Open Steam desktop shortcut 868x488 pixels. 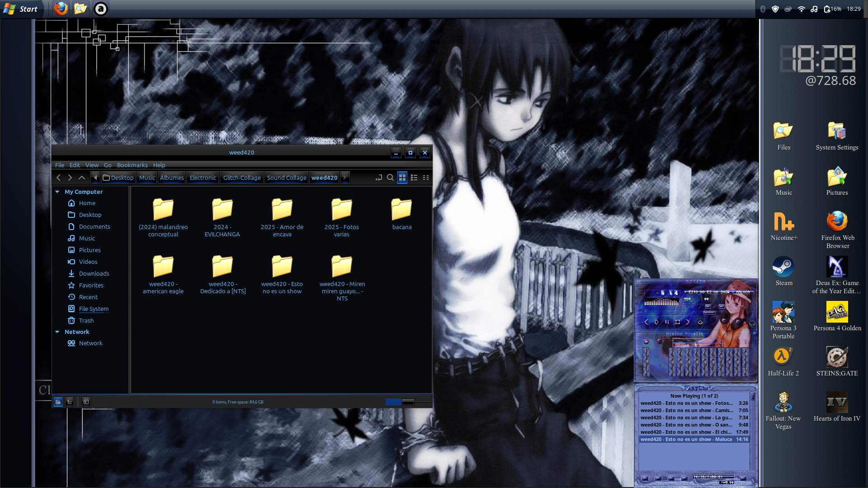click(784, 271)
